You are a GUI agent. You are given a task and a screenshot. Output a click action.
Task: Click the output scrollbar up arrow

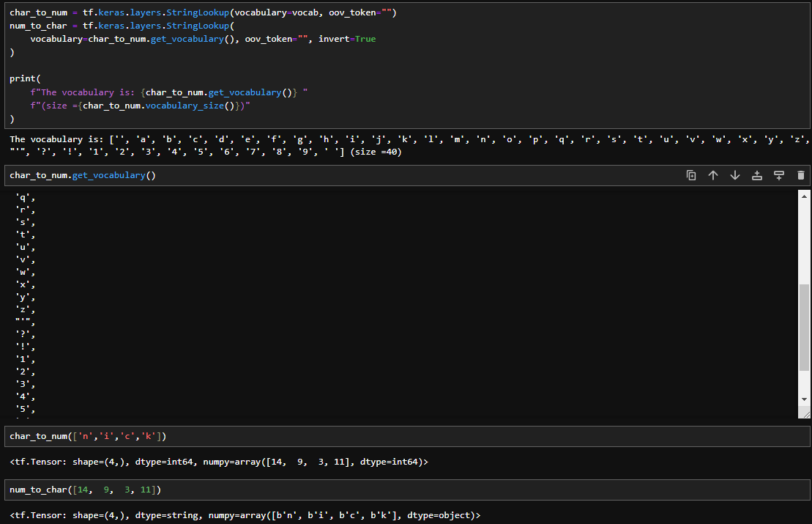(805, 196)
